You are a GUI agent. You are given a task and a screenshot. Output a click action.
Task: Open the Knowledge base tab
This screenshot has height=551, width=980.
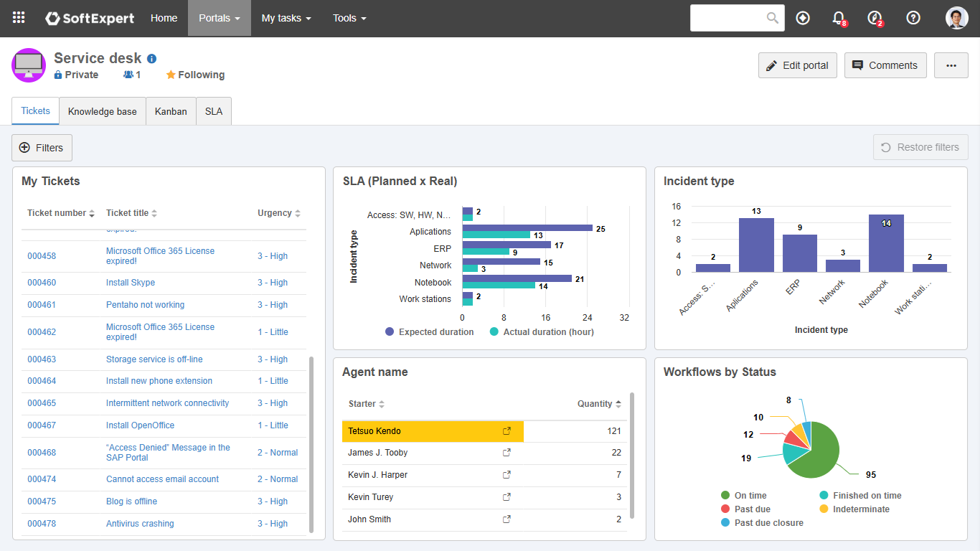click(102, 111)
